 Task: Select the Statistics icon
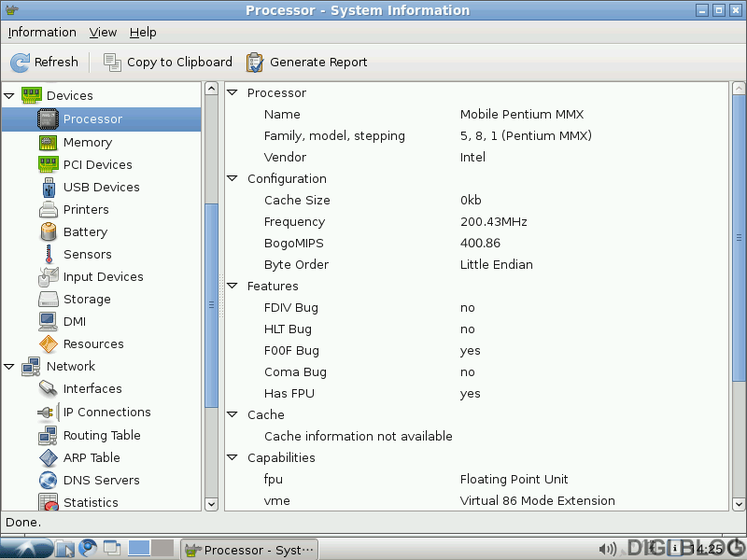(49, 502)
